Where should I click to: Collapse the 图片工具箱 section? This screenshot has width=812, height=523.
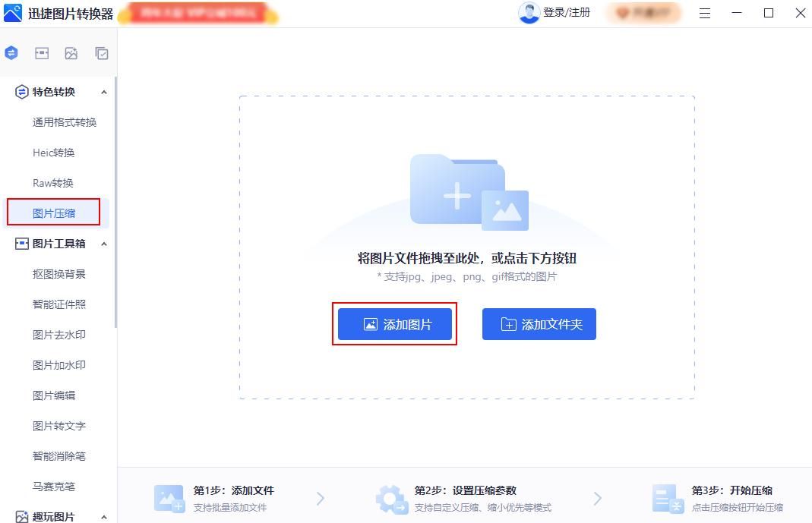click(x=104, y=243)
